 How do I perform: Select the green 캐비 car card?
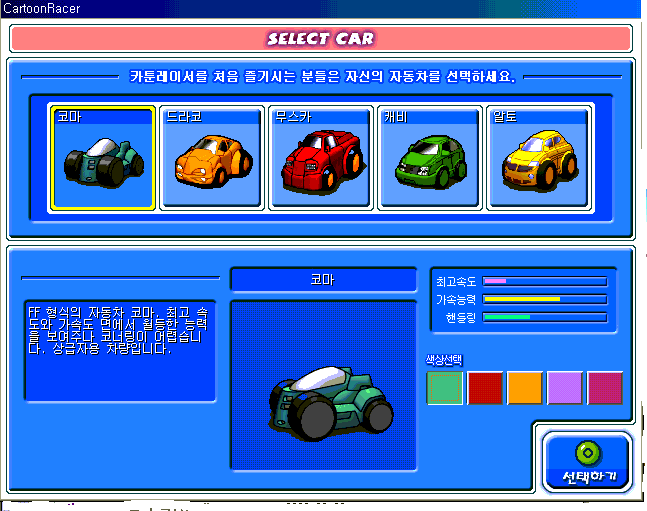coord(430,158)
